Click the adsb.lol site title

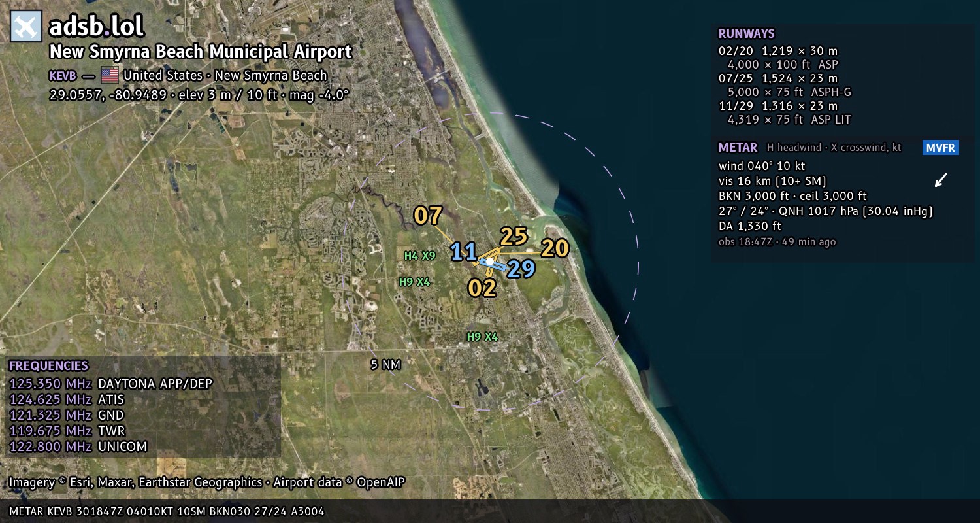coord(97,27)
